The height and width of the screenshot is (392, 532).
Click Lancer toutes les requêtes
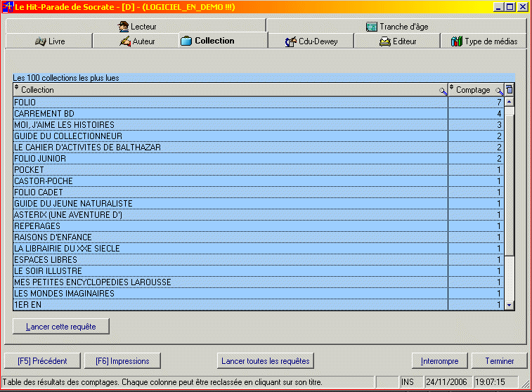[x=266, y=361]
